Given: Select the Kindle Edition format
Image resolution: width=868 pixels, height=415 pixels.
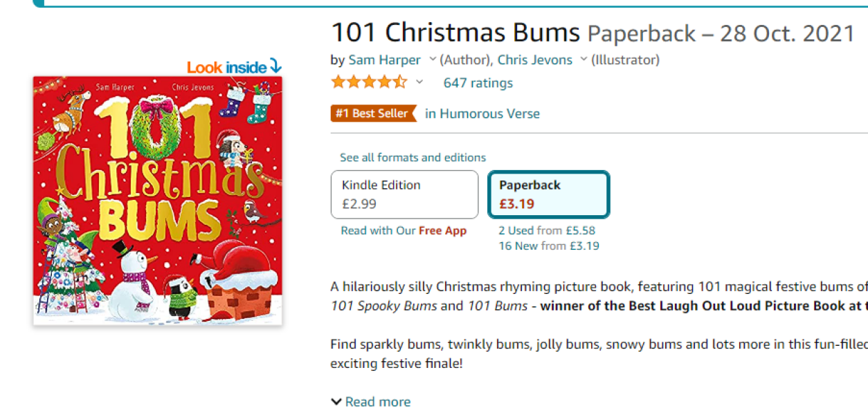Looking at the screenshot, I should point(404,194).
